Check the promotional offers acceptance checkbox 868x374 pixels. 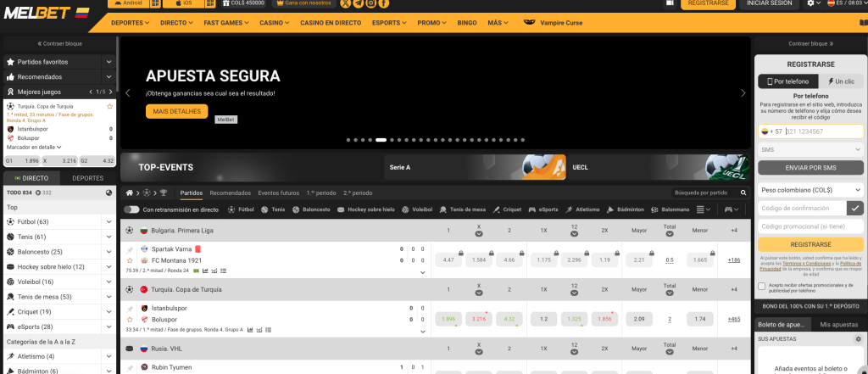click(x=761, y=287)
